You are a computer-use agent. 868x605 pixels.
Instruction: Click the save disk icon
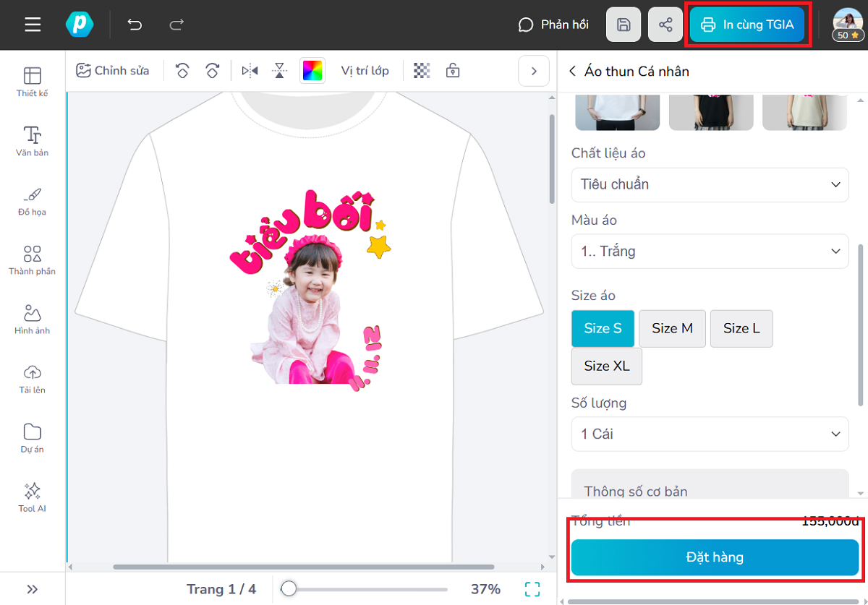[x=624, y=25]
